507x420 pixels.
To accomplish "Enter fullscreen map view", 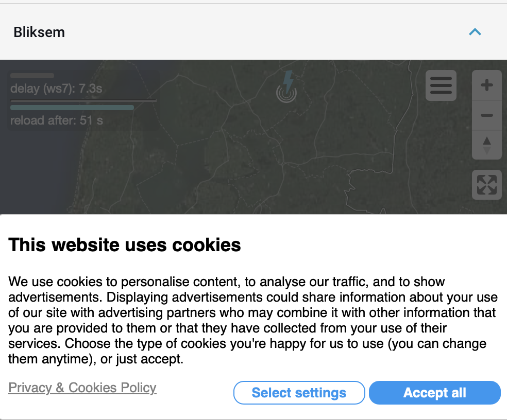I will tap(486, 185).
